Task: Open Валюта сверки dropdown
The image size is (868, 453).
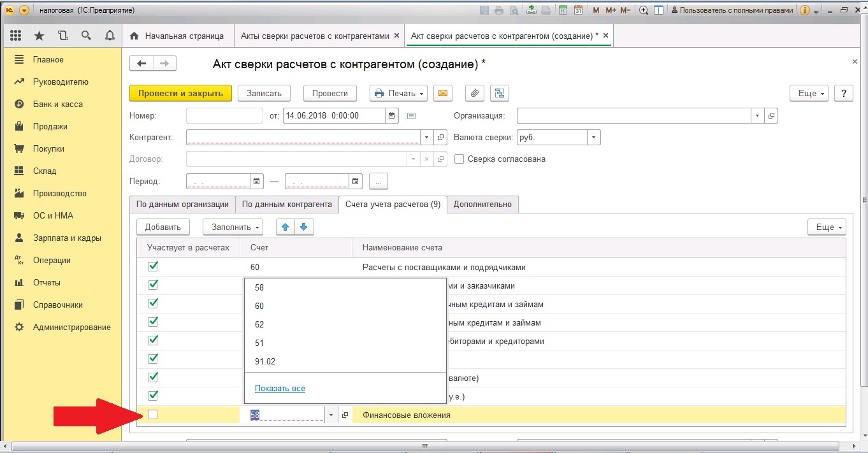Action: [x=593, y=138]
